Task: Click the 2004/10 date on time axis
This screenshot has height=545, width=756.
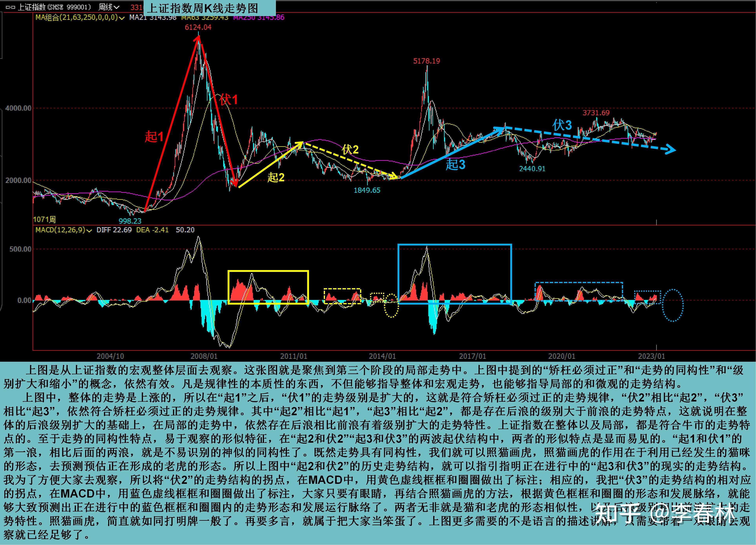Action: [x=110, y=356]
